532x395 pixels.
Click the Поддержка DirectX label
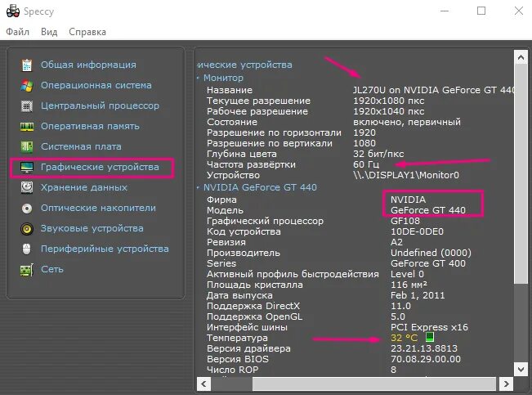point(253,306)
